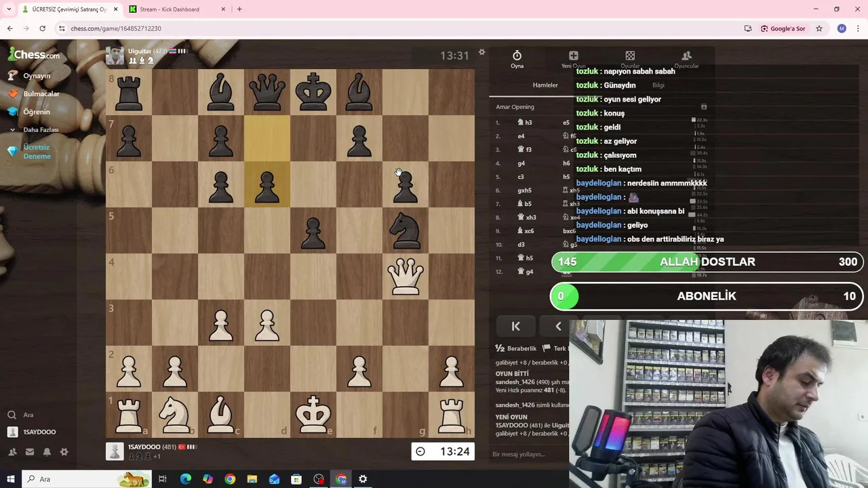Select move 10 d3 in move list
Viewport: 868px width, 488px height.
coord(521,245)
